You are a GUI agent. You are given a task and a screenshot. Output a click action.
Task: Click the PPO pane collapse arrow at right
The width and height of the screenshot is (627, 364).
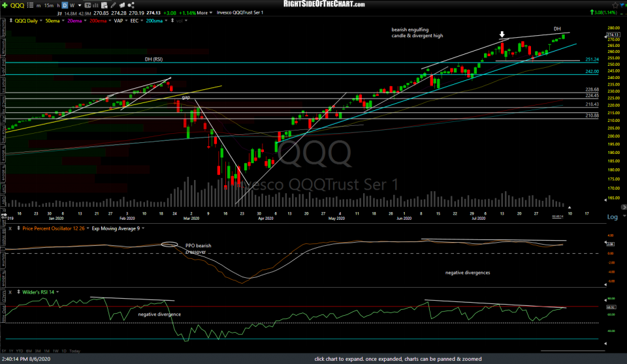(x=605, y=284)
